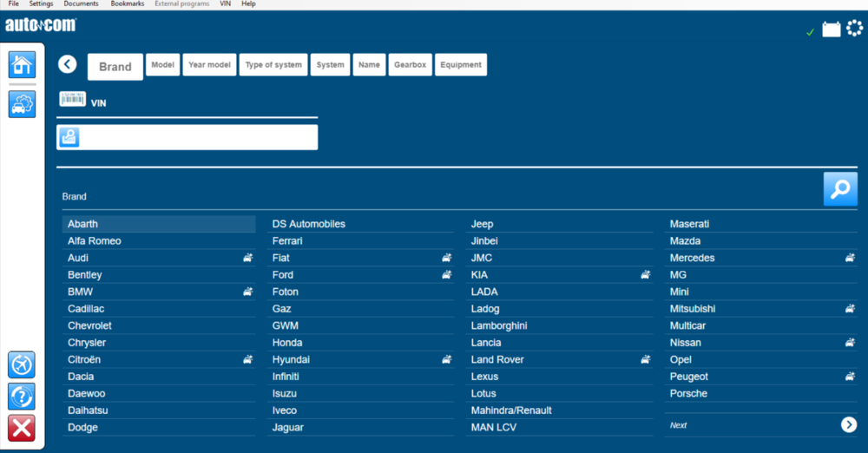Select Porsche brand
Viewport: 868px width, 453px height.
761,393
